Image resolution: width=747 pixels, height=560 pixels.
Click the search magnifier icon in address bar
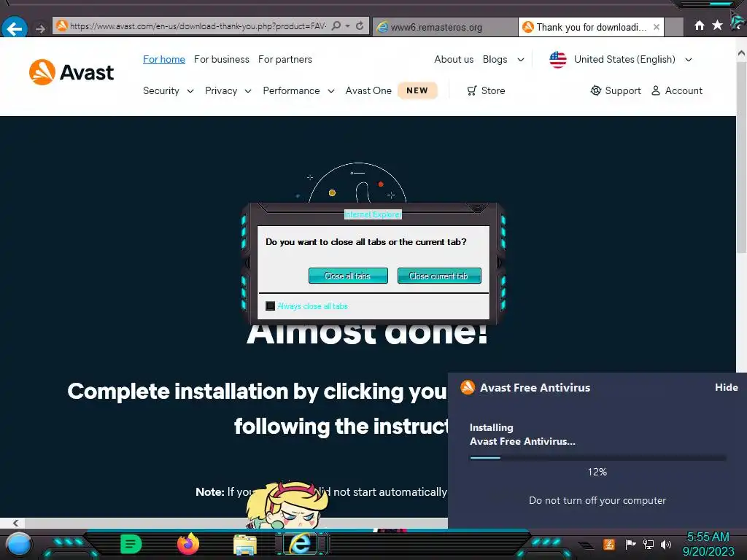coord(336,26)
